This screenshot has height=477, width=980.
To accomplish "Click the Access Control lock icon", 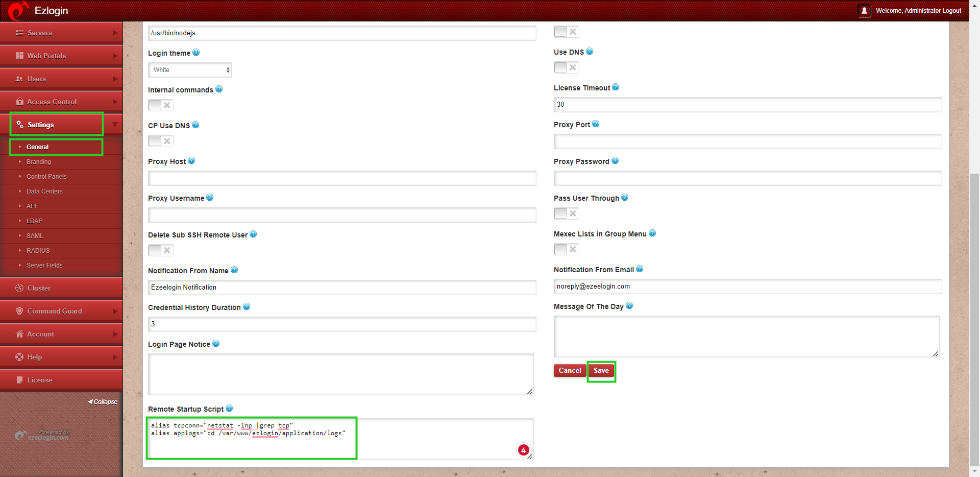I will click(x=20, y=102).
